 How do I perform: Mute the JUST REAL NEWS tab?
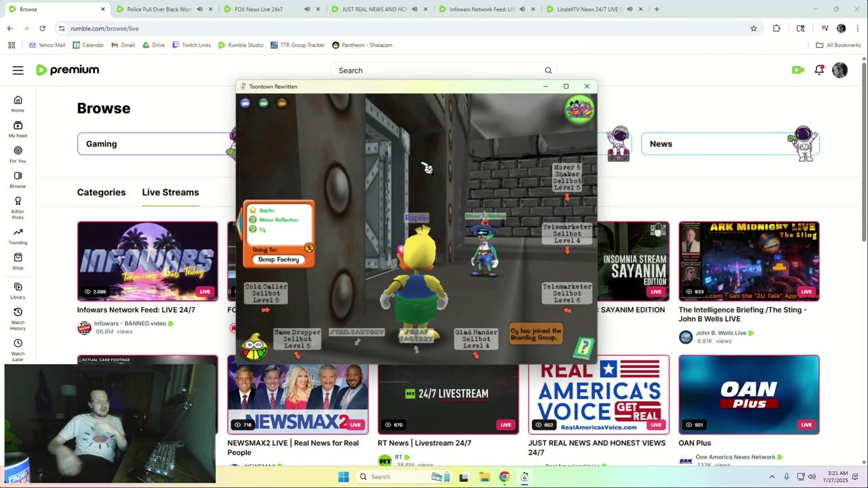pyautogui.click(x=414, y=9)
